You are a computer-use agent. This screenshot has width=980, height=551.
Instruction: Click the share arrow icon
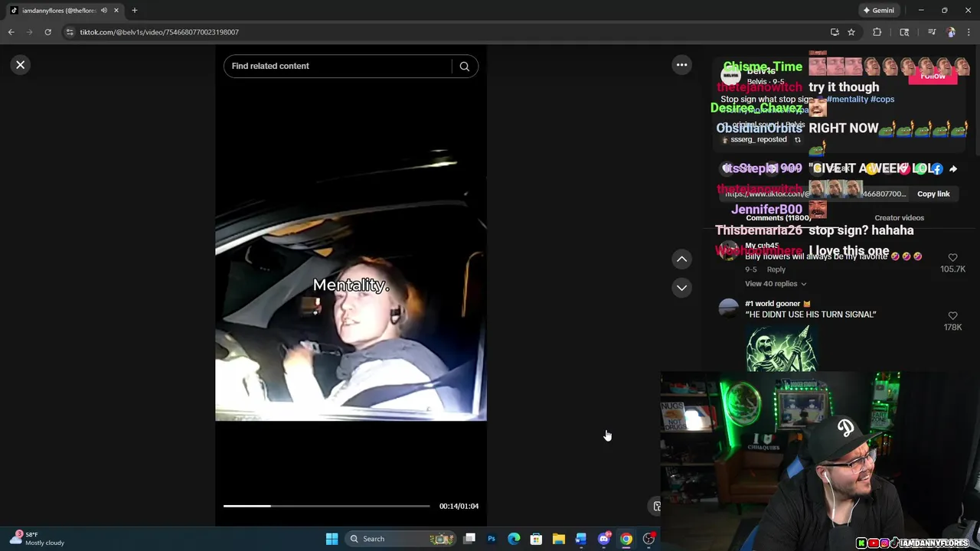point(953,169)
